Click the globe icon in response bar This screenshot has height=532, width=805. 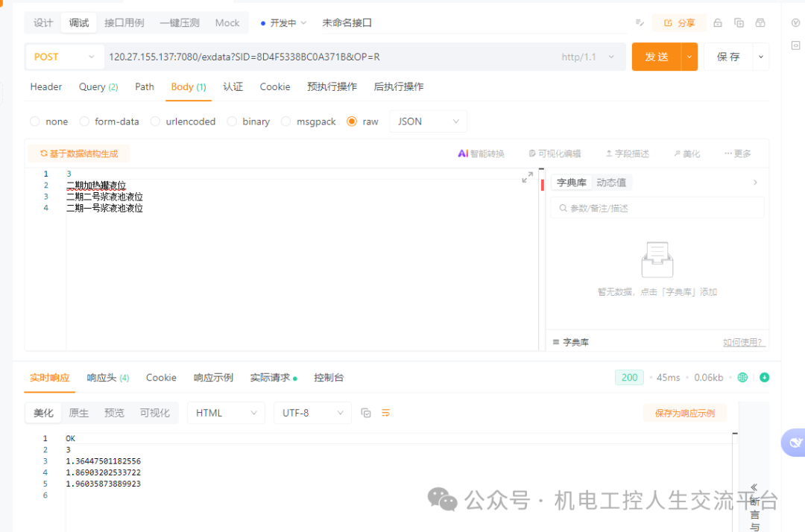[x=742, y=378]
